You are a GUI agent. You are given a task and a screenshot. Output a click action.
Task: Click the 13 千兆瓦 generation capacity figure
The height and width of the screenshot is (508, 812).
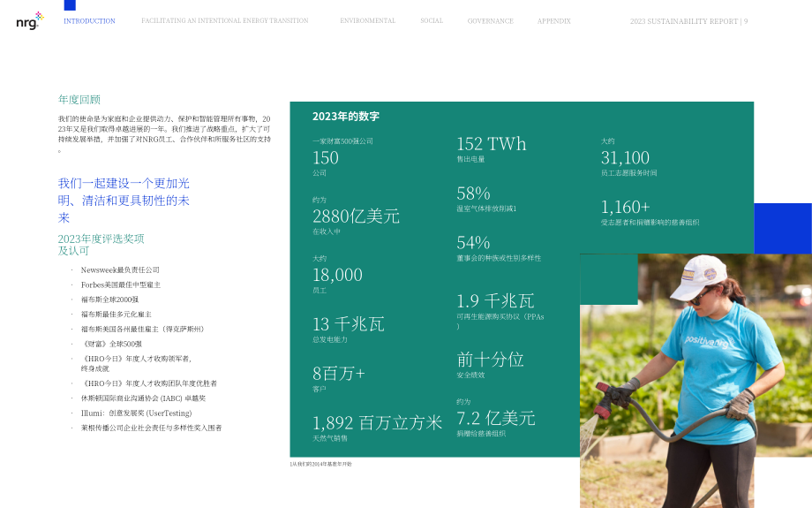[348, 324]
